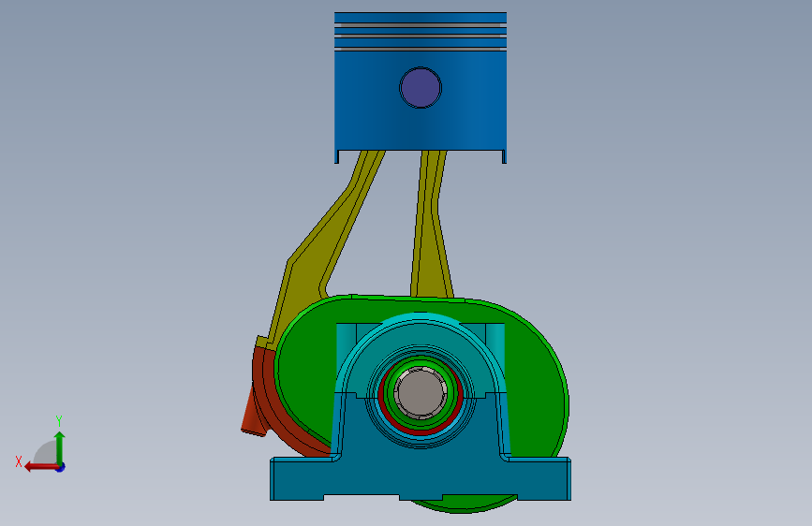Click the green "Y" triad label

[59, 421]
